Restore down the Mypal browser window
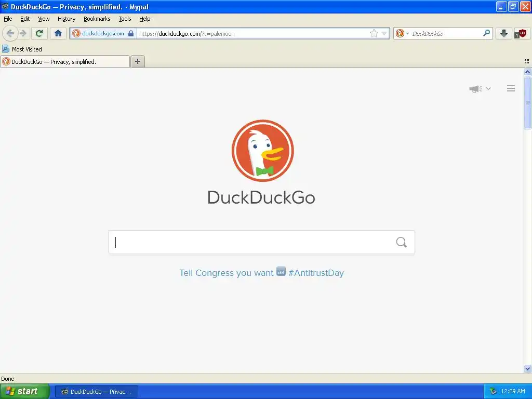 513,6
